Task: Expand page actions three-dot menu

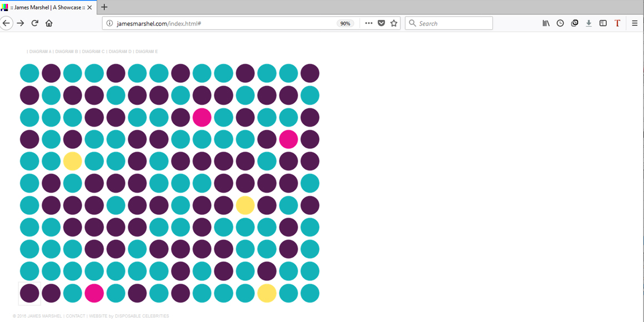Action: (369, 23)
